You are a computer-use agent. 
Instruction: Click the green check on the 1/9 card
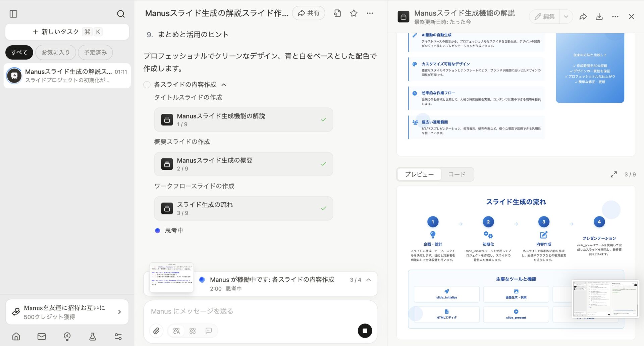click(323, 120)
